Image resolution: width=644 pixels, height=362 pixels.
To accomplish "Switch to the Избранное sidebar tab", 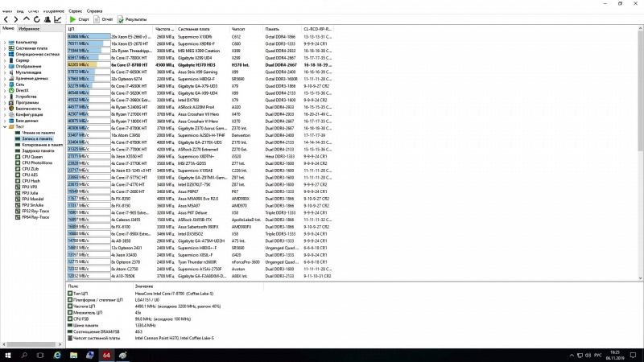I will click(29, 29).
